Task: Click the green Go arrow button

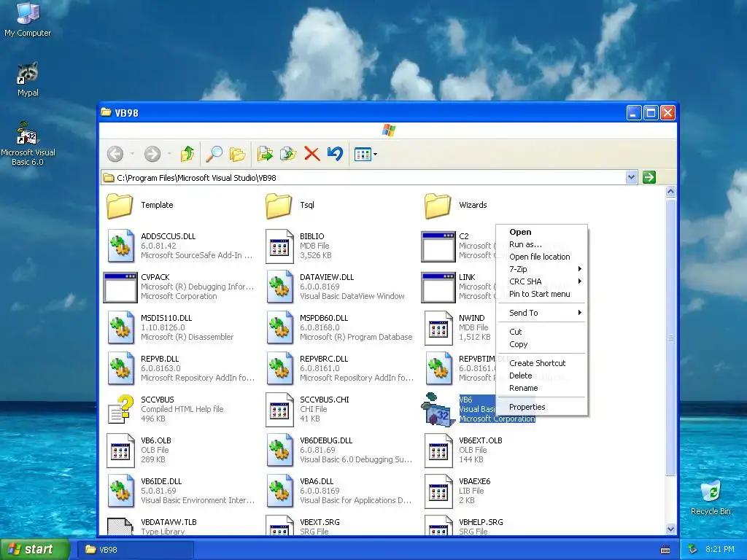Action: (649, 178)
